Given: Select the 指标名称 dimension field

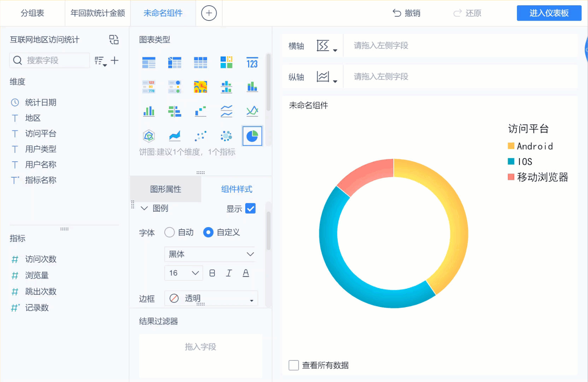Looking at the screenshot, I should click(x=41, y=180).
